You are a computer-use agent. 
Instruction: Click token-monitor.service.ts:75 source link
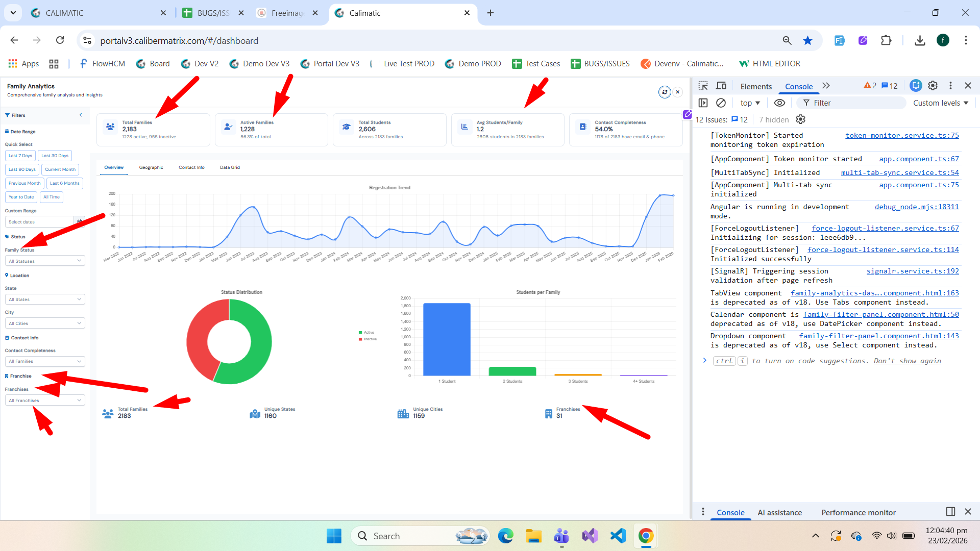tap(902, 135)
